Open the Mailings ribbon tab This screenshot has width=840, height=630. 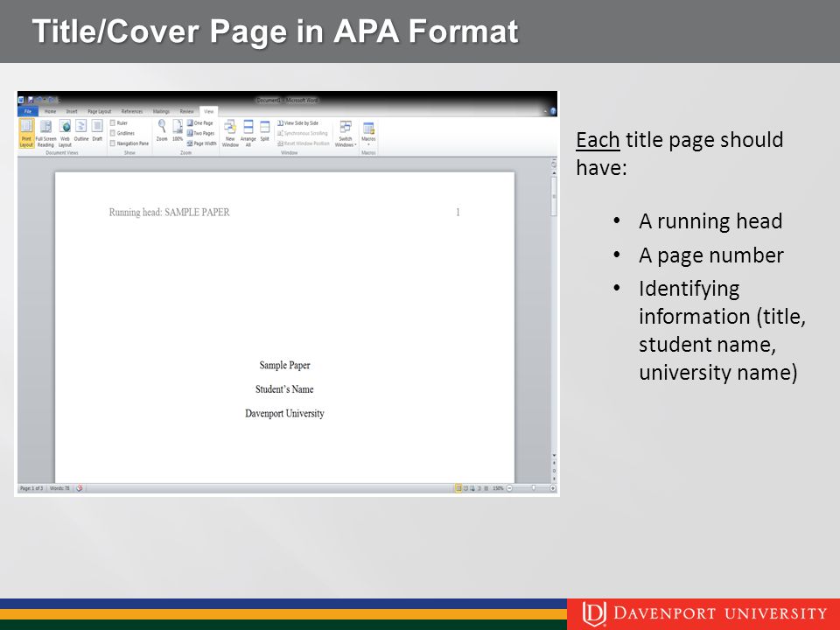161,111
